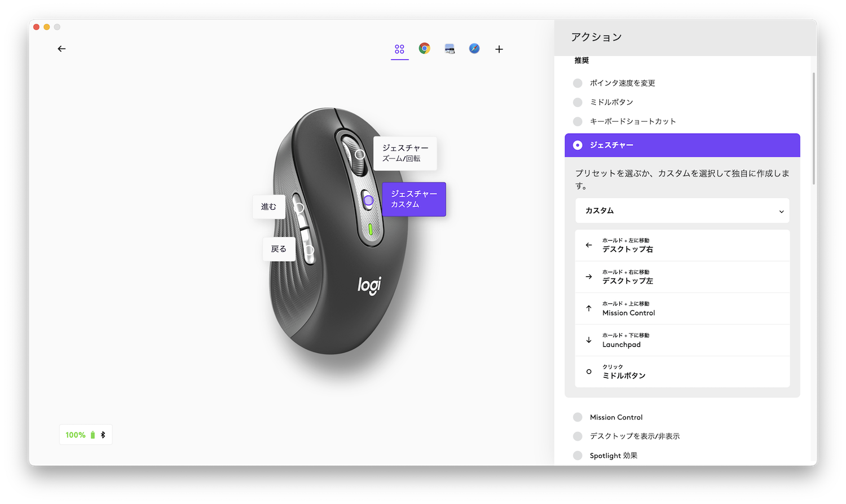846x504 pixels.
Task: Select the forward side button hotspot
Action: tap(299, 209)
